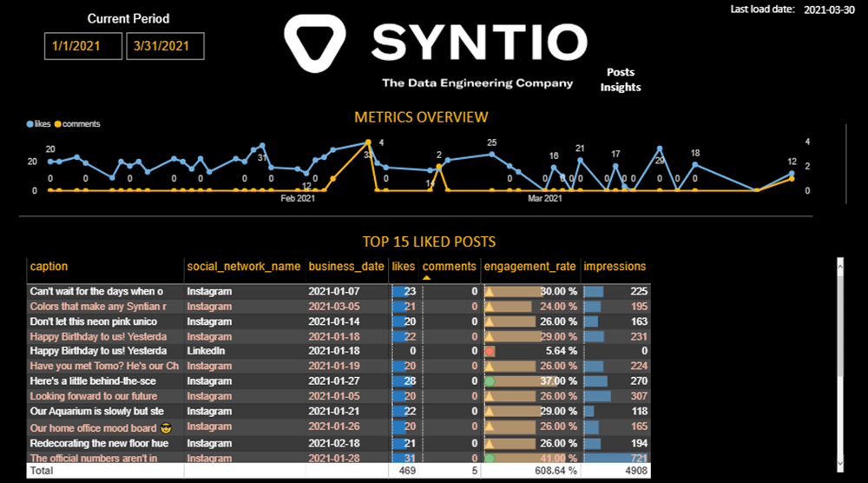Screen dimensions: 868x483
Task: Sort by impressions column header
Action: click(x=615, y=267)
